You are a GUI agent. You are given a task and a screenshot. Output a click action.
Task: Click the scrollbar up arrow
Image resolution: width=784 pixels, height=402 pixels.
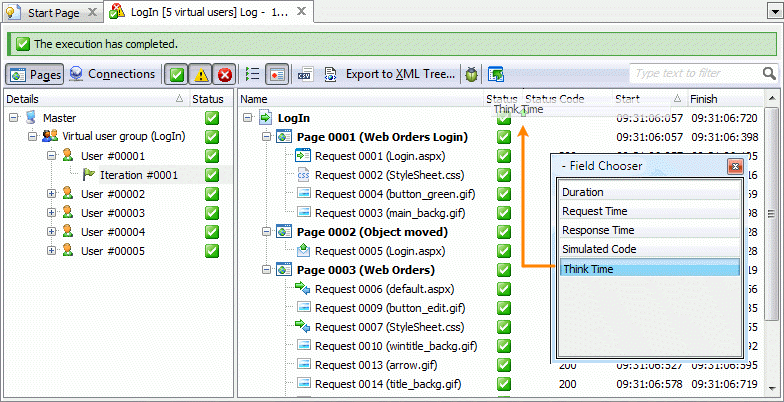click(x=772, y=99)
